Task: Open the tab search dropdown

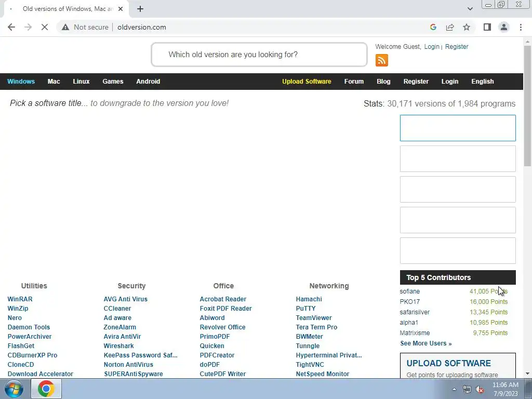Action: [x=470, y=9]
